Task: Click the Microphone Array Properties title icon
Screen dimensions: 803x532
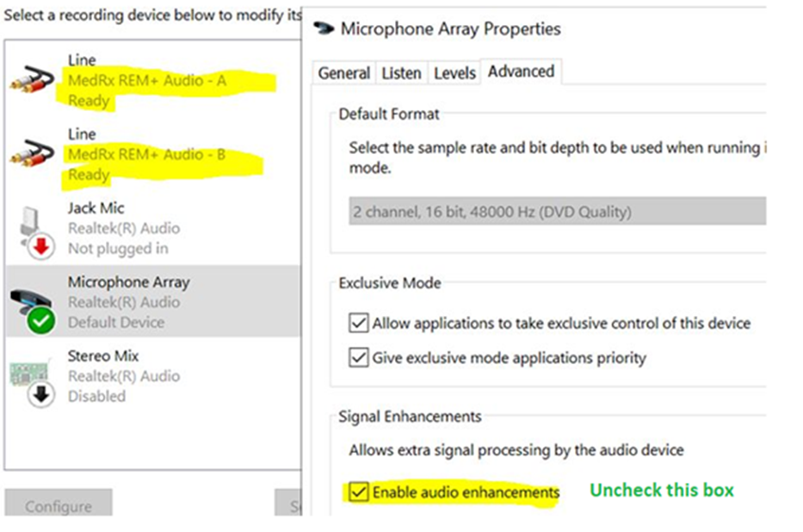Action: click(x=322, y=28)
